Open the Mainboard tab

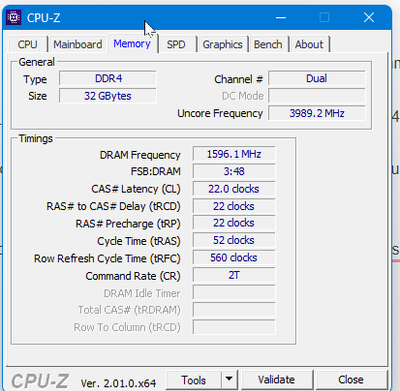[x=78, y=44]
